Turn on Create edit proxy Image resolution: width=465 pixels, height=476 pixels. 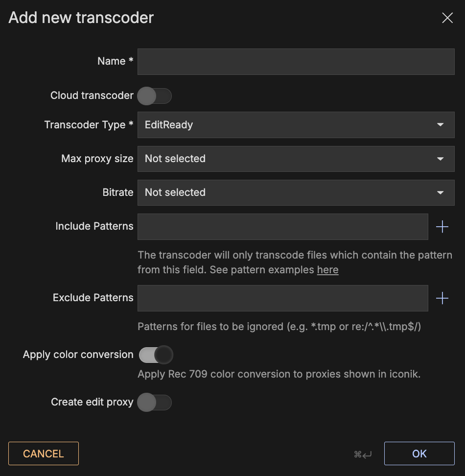pos(154,403)
